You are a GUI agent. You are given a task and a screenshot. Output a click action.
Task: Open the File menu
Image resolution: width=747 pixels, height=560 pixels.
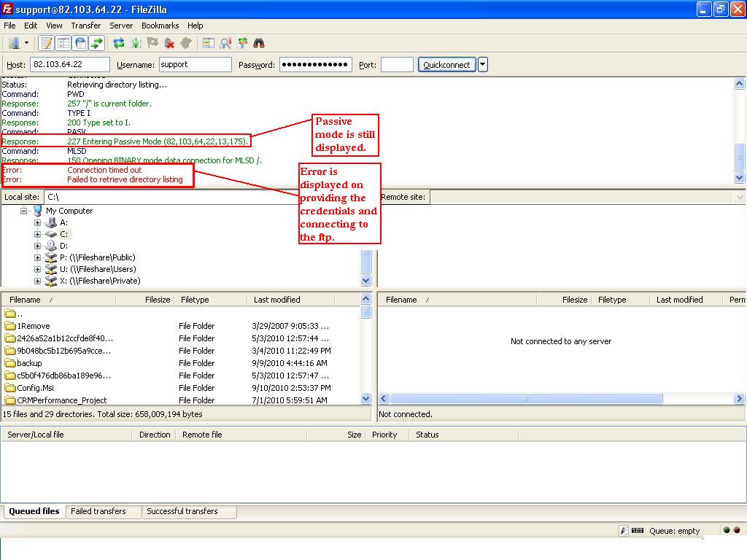point(9,26)
